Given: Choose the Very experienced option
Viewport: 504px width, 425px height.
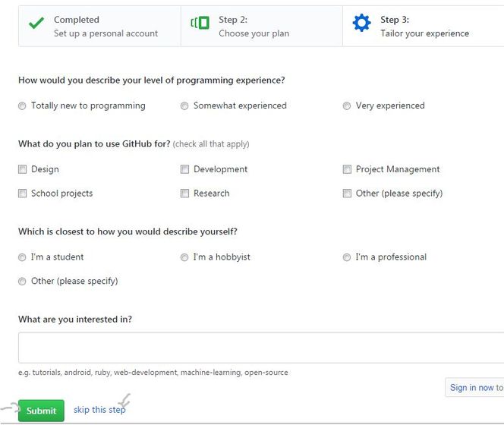Looking at the screenshot, I should 346,105.
